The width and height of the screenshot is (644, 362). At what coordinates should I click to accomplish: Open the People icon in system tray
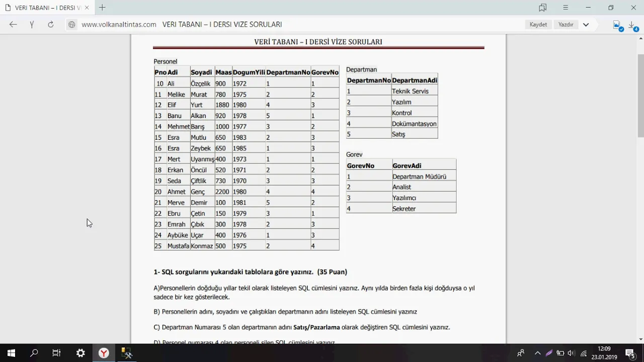point(521,353)
